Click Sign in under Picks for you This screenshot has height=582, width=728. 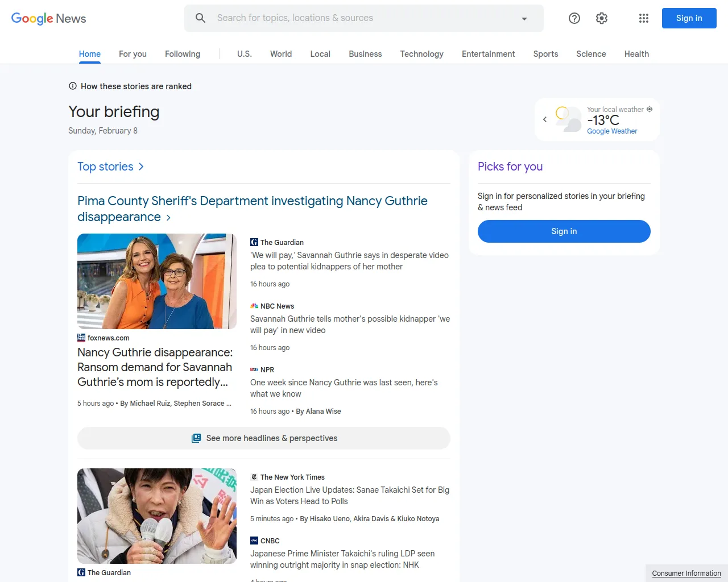pyautogui.click(x=564, y=231)
